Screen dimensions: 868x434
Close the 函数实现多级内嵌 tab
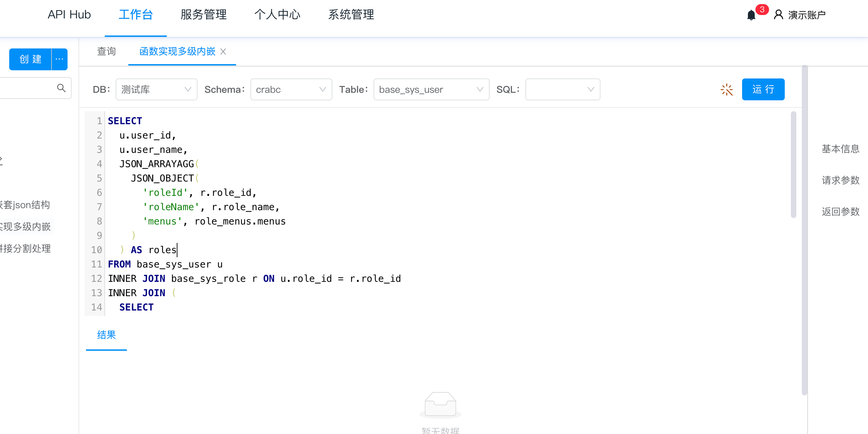[x=223, y=51]
